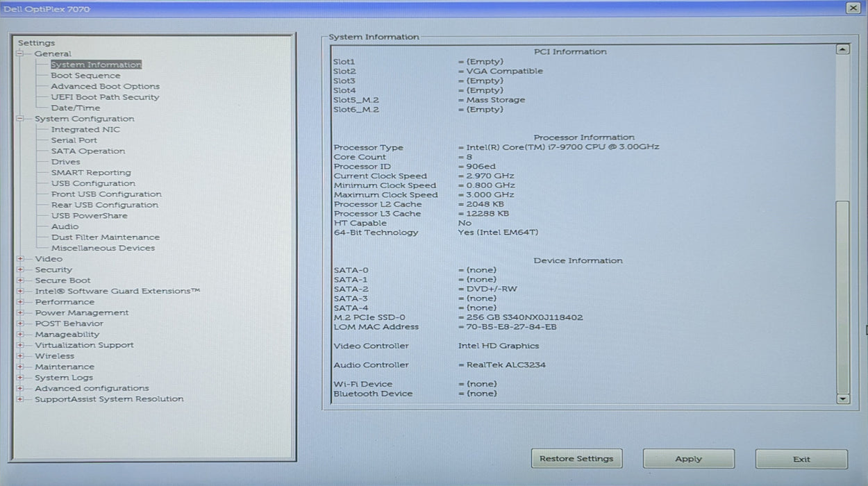
Task: Select the Processor Type value text
Action: [x=562, y=147]
